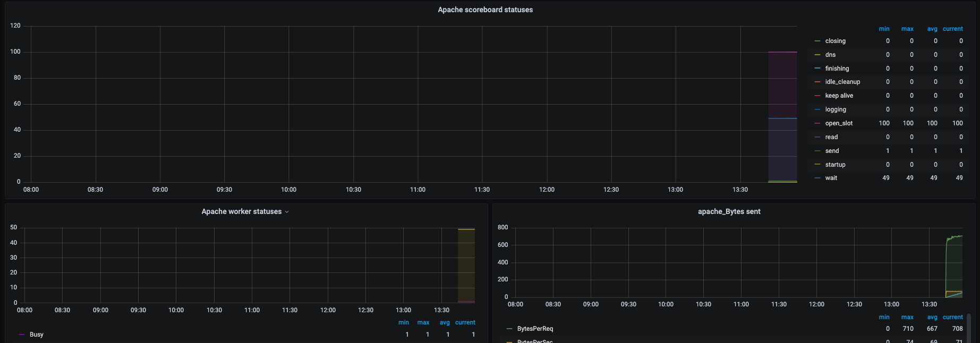Toggle the wait series in the legend
980x343 pixels.
pos(831,178)
